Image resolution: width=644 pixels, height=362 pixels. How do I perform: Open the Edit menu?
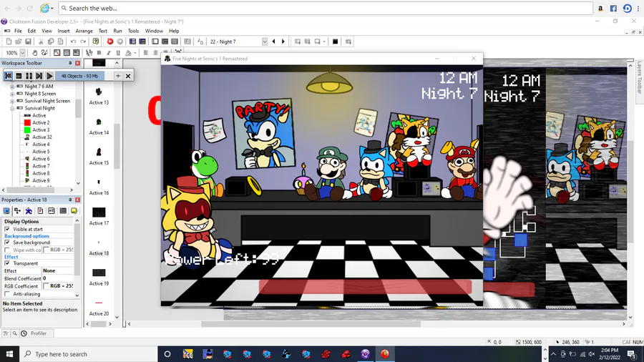coord(31,31)
